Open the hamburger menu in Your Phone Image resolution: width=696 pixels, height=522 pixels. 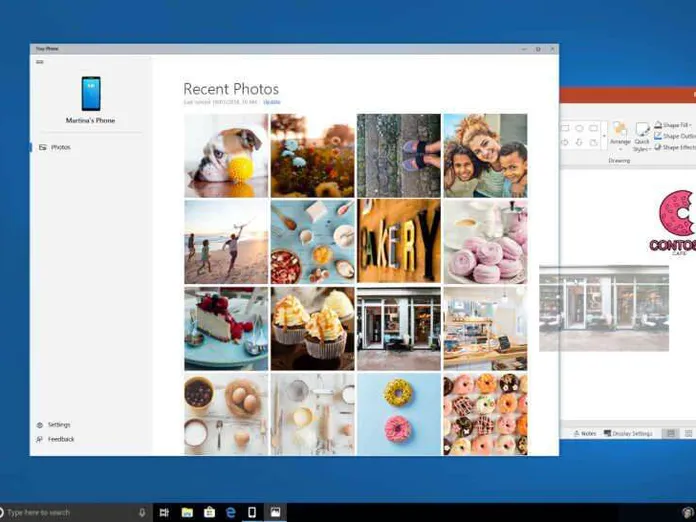[x=40, y=62]
